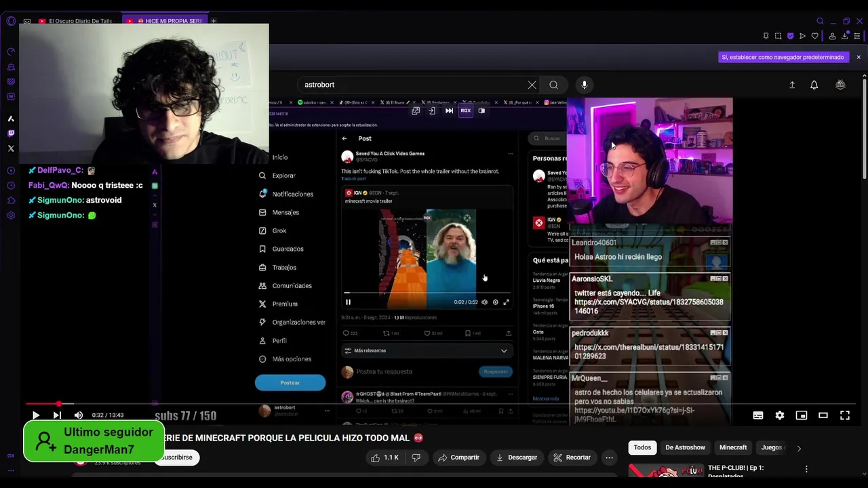Click the Descargar button
The width and height of the screenshot is (868, 488).
click(516, 457)
